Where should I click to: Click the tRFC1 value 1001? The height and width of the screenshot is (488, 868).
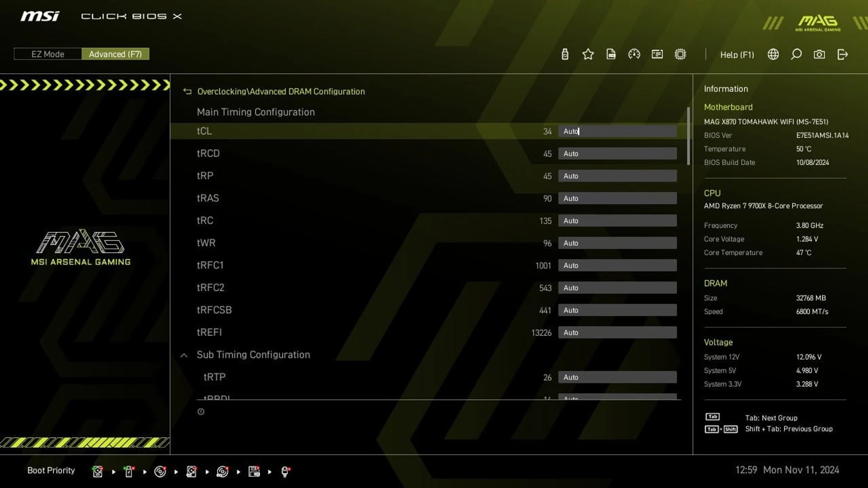point(543,266)
